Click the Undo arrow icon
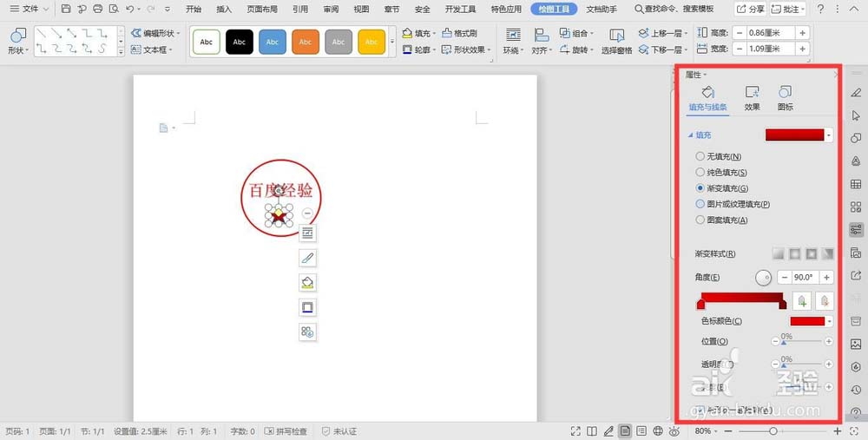This screenshot has height=440, width=868. click(129, 9)
